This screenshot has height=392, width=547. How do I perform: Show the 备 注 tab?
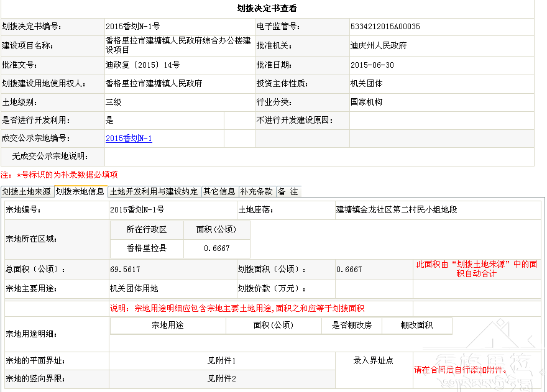288,191
